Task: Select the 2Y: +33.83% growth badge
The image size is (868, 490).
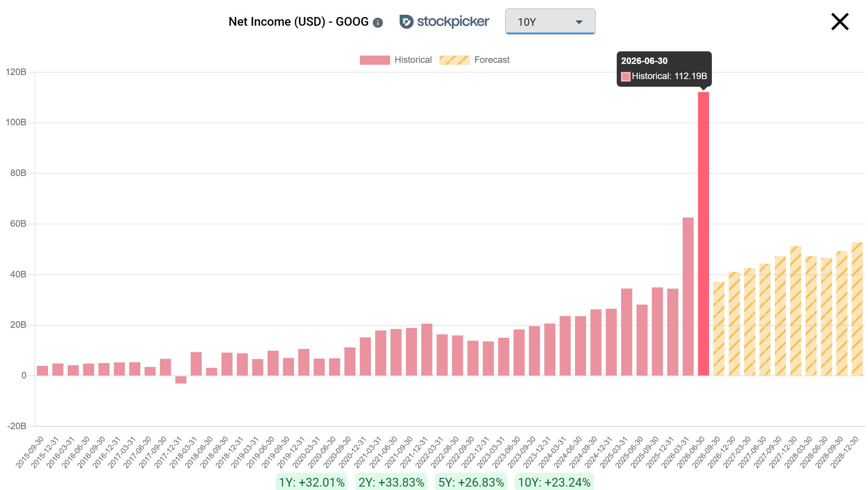Action: click(x=391, y=482)
